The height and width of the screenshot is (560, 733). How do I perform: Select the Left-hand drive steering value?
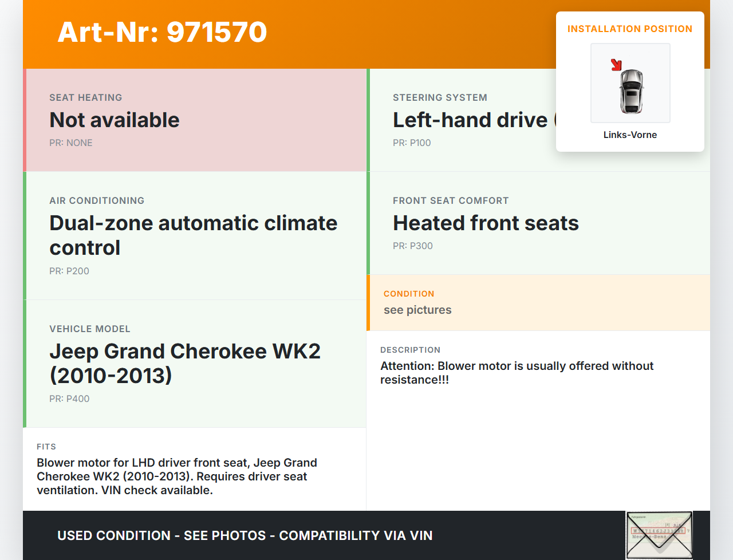[471, 120]
